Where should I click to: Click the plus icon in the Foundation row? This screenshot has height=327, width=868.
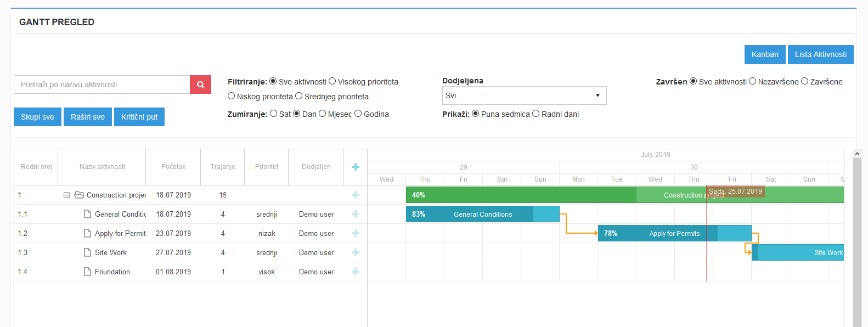356,272
